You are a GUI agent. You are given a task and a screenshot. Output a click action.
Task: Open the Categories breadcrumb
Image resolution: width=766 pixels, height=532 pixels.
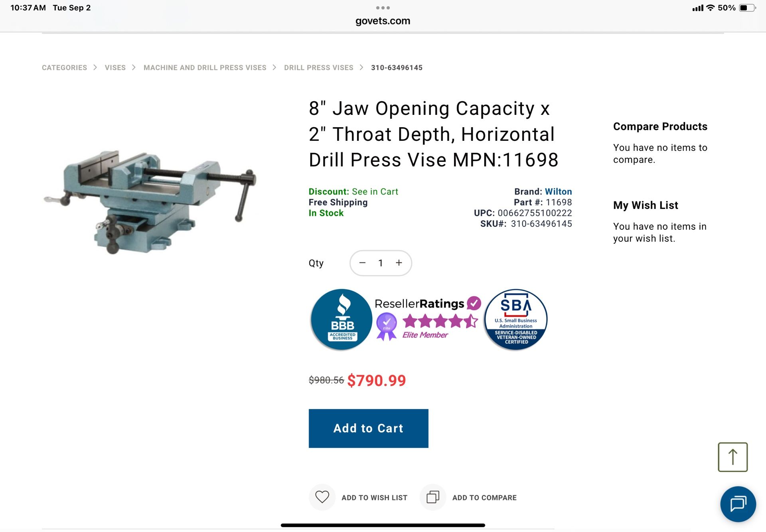click(64, 68)
